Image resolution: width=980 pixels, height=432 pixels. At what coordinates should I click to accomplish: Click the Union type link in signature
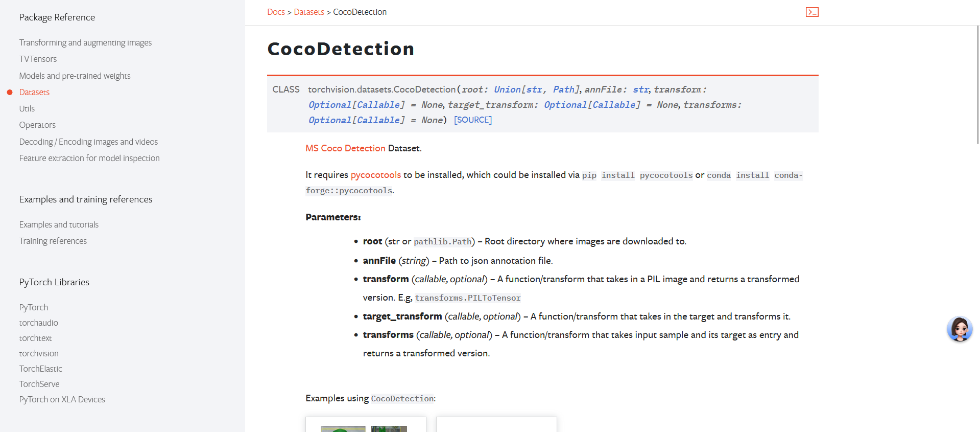[507, 89]
